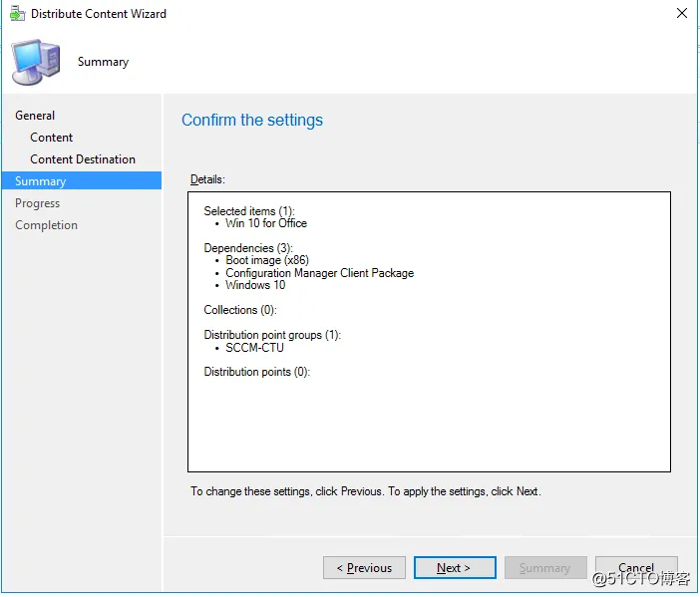Select the Completion step in sidebar
Image resolution: width=700 pixels, height=597 pixels.
click(47, 225)
